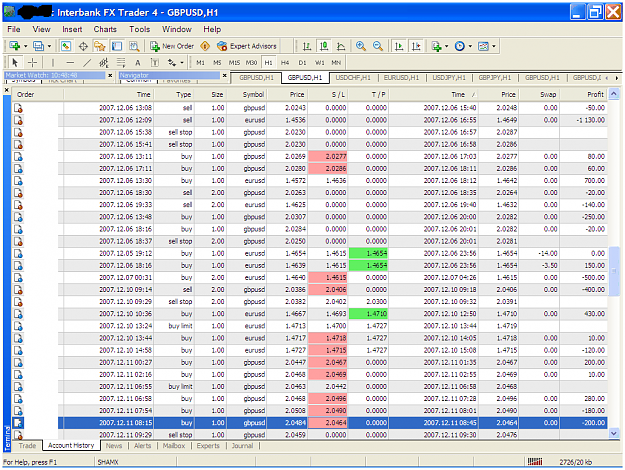625x470 pixels.
Task: Open the Insert menu
Action: click(x=72, y=29)
